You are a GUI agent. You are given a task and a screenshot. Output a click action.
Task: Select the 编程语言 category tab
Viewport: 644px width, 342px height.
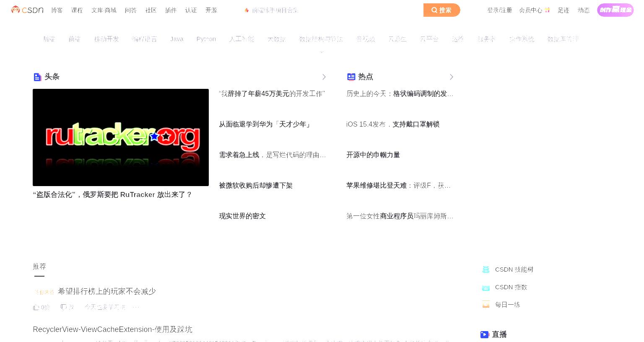pyautogui.click(x=145, y=39)
